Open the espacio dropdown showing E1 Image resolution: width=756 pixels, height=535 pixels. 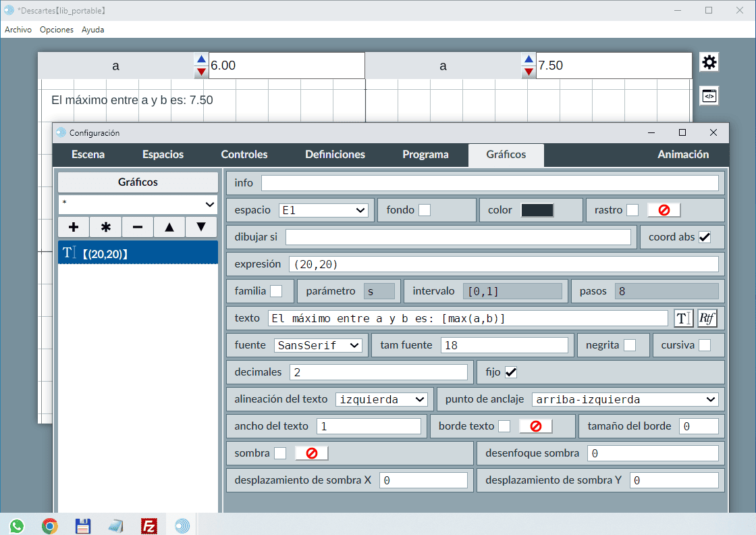click(323, 210)
